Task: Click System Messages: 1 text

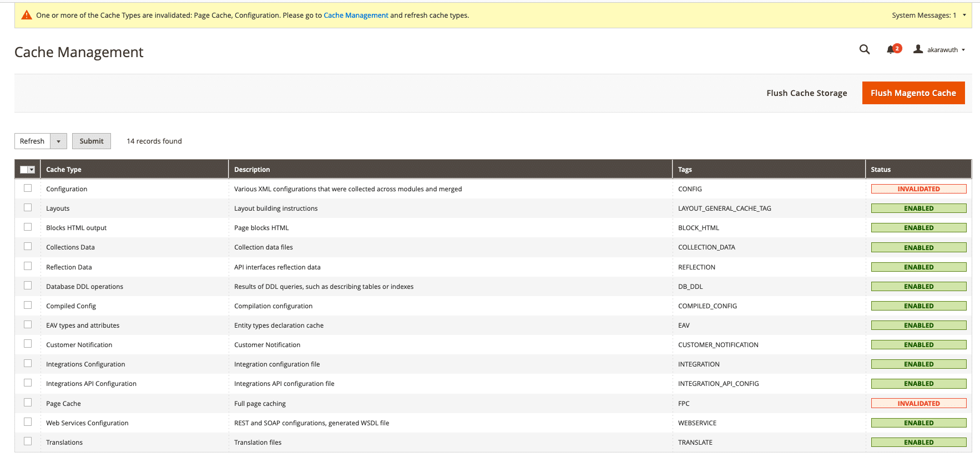Action: coord(924,16)
